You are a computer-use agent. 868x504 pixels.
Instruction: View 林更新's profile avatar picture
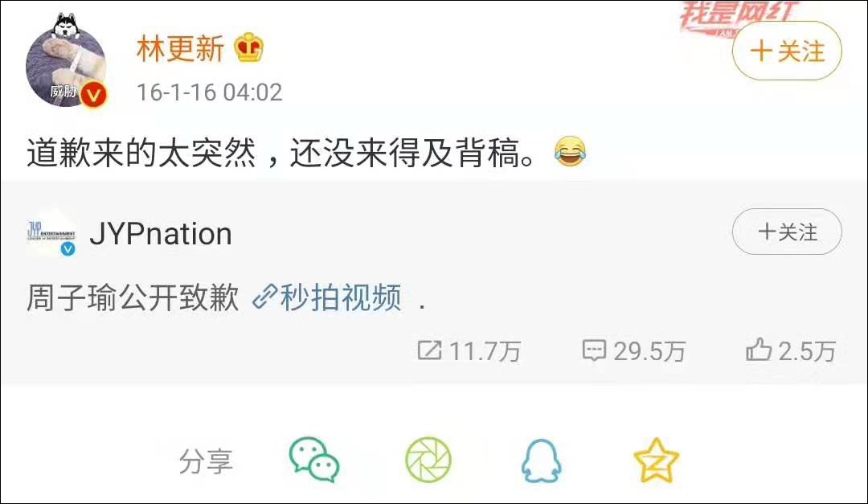[x=65, y=65]
